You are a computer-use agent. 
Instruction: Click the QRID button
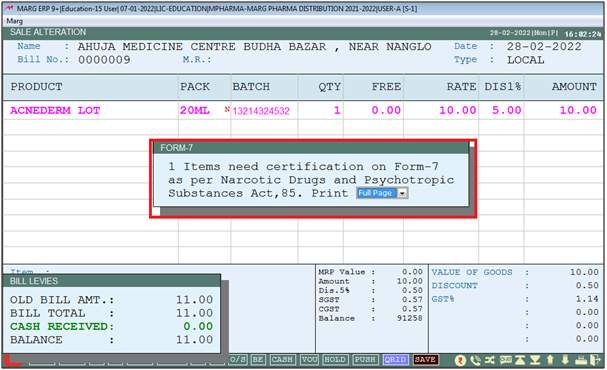click(395, 360)
